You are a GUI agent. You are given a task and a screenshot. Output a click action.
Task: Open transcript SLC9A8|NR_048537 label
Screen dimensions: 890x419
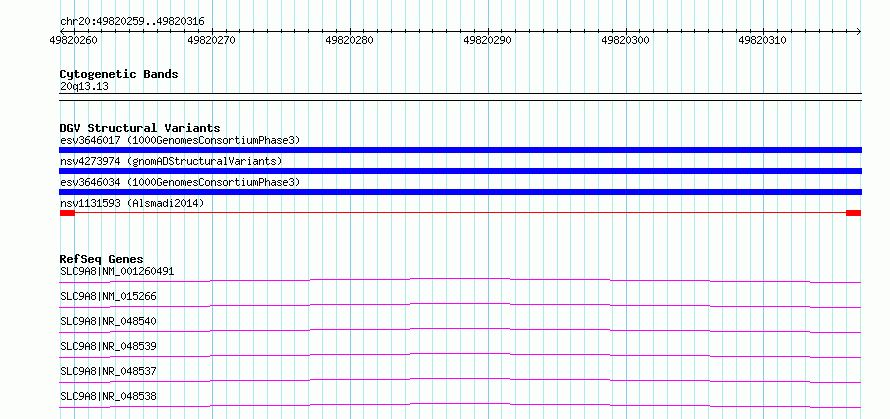[x=108, y=371]
